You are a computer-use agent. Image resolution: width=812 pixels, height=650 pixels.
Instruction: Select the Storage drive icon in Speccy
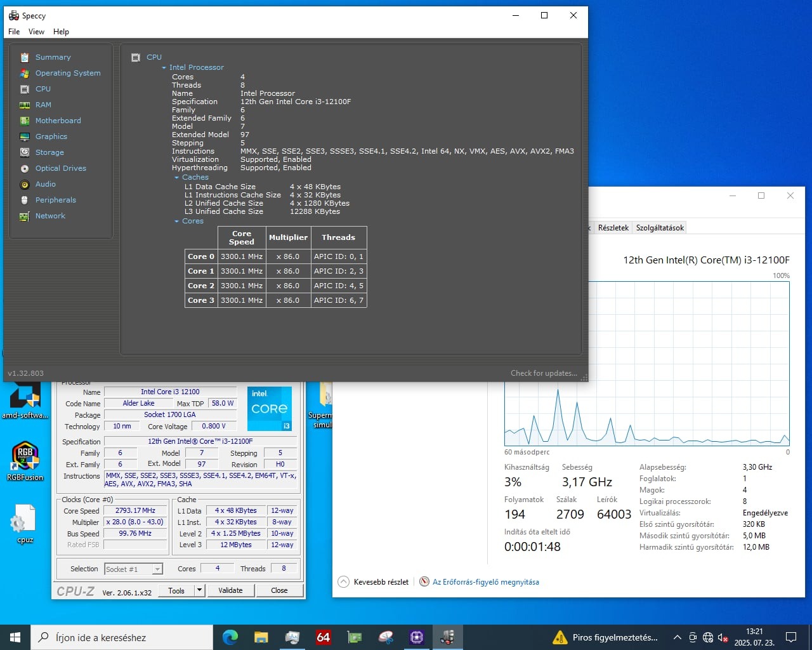[x=25, y=152]
